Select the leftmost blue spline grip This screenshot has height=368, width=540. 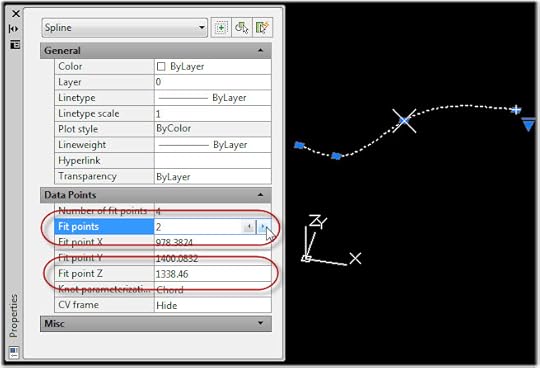point(299,145)
